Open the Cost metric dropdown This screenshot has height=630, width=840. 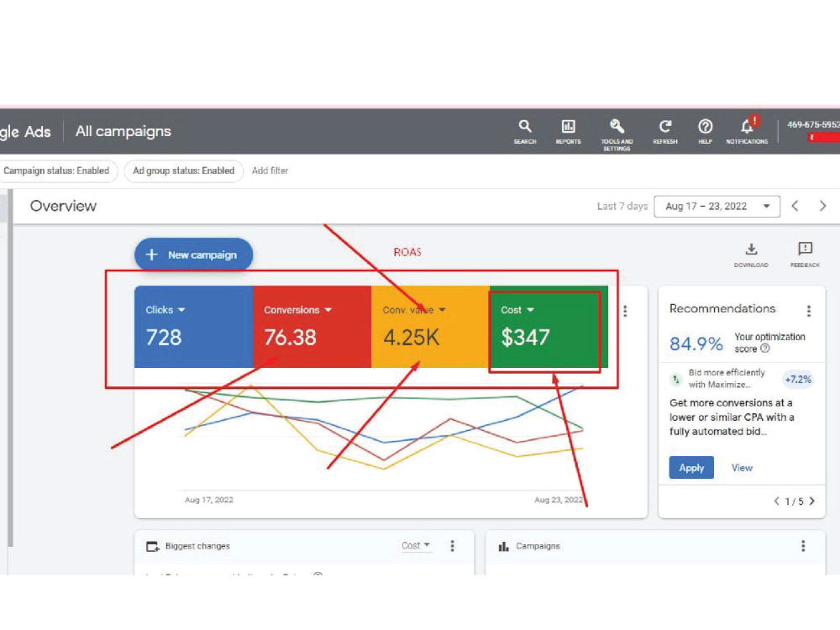click(517, 310)
